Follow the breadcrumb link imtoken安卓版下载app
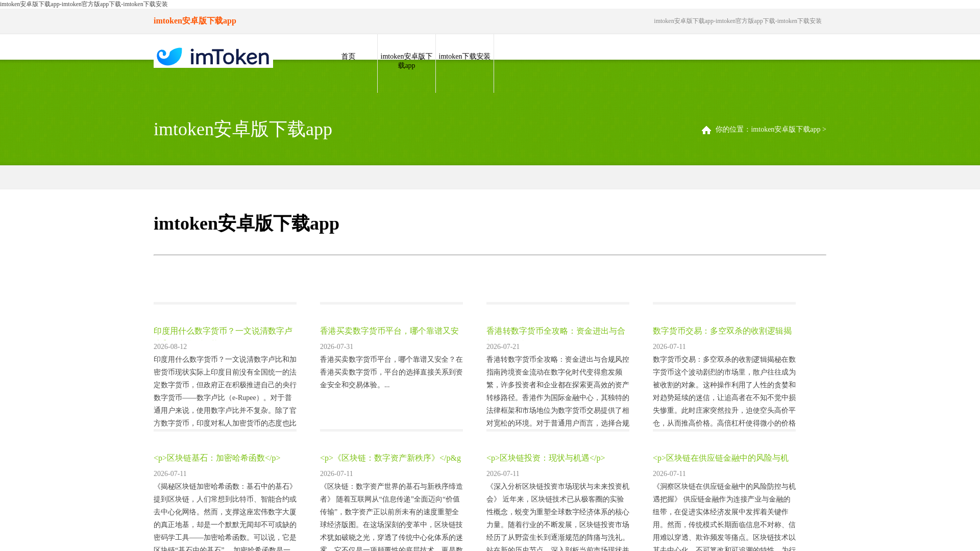This screenshot has height=551, width=980. (786, 130)
